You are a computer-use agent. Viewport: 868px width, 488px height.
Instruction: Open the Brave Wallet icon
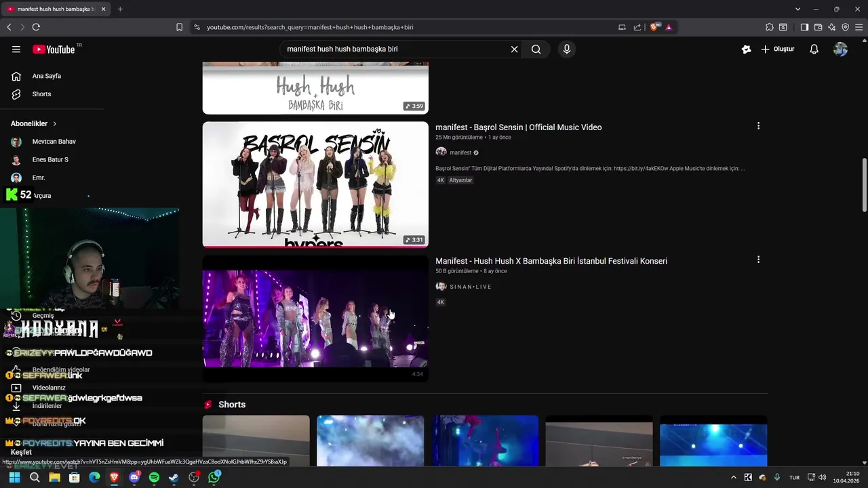[x=818, y=27]
